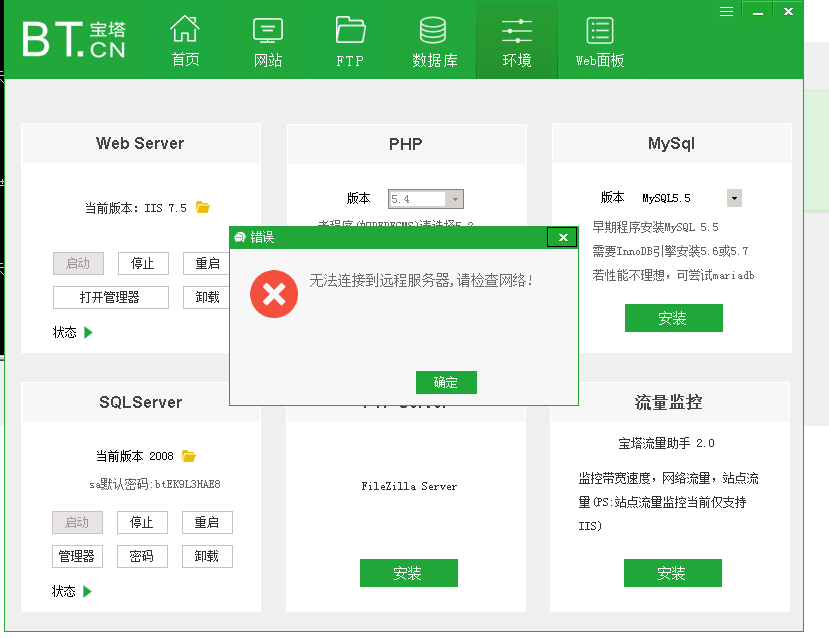Install FileZilla Server with 安装 button

click(409, 572)
